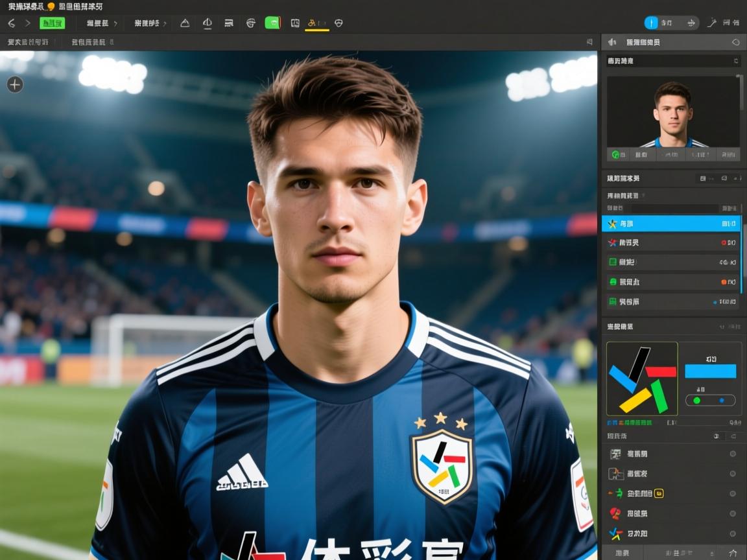
Task: Click the blue color swatch rectangle
Action: [x=710, y=371]
